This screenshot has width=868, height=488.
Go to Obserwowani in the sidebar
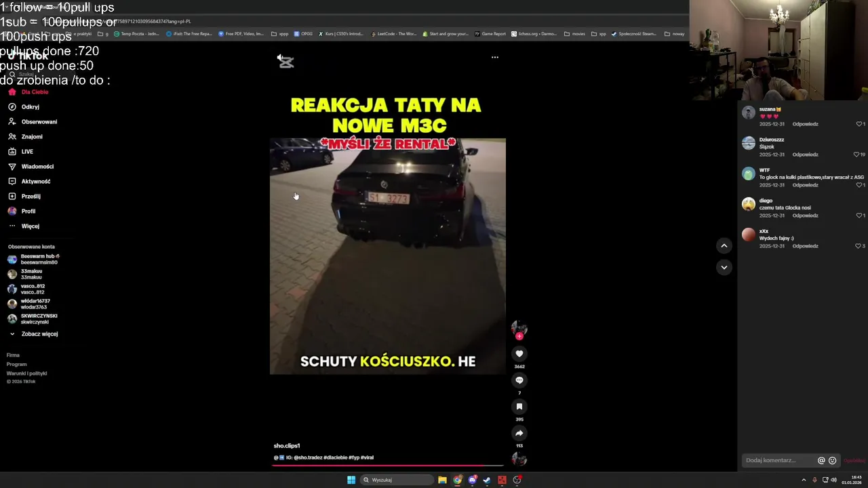click(x=33, y=122)
